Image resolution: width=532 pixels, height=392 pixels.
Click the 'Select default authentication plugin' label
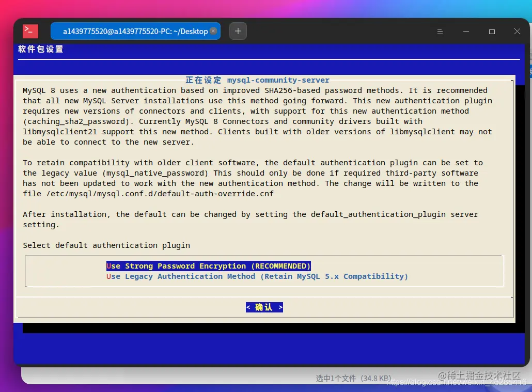click(x=106, y=245)
